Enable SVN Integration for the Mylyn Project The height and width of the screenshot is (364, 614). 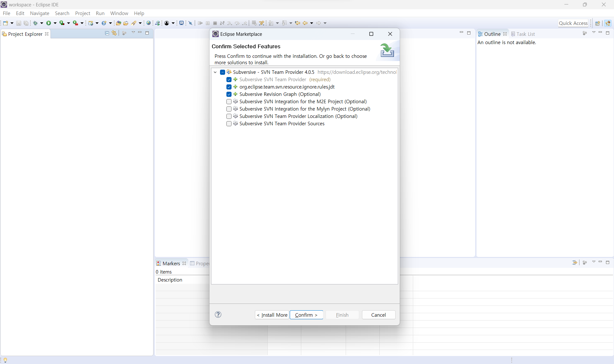(229, 109)
